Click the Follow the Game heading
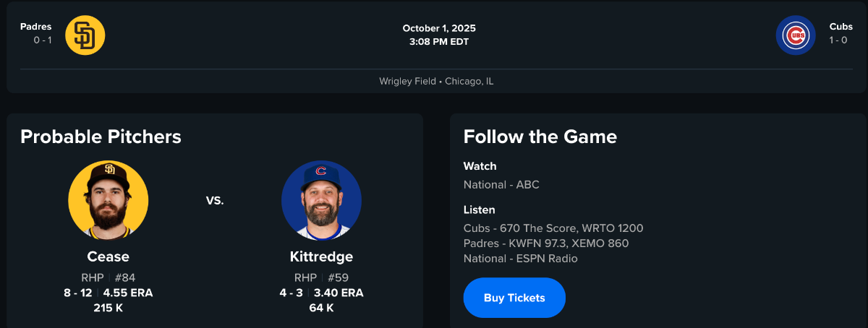868x328 pixels. tap(540, 137)
